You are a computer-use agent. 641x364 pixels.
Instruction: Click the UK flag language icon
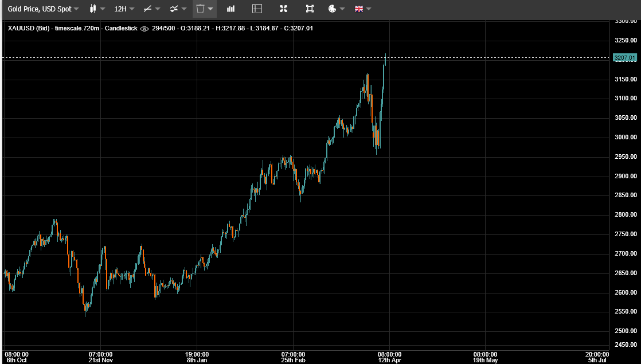(x=359, y=9)
